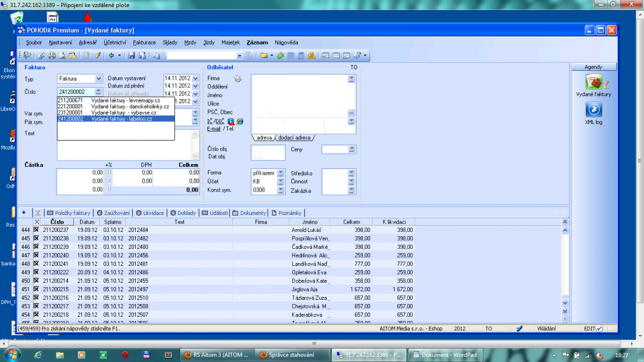Click the blue floppy disk save icon

[x=132, y=56]
